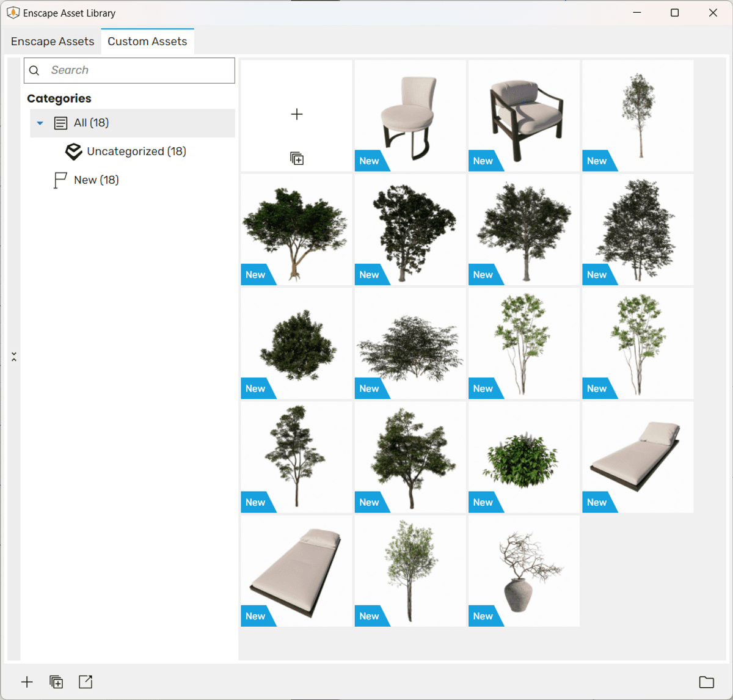
Task: Click the Enscape logo in the title bar
Action: [x=13, y=13]
